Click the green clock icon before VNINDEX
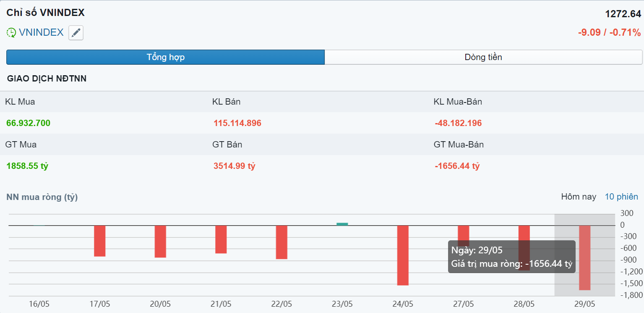Screen dimensions: 644x313 point(11,33)
